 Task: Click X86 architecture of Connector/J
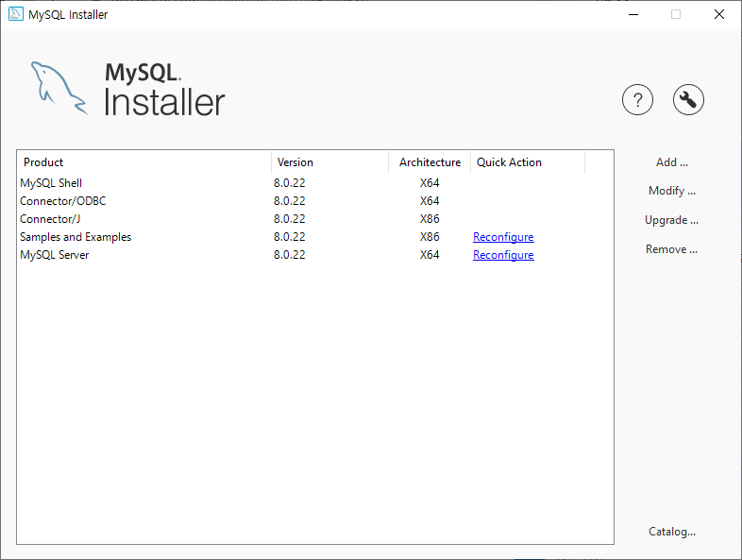[430, 219]
